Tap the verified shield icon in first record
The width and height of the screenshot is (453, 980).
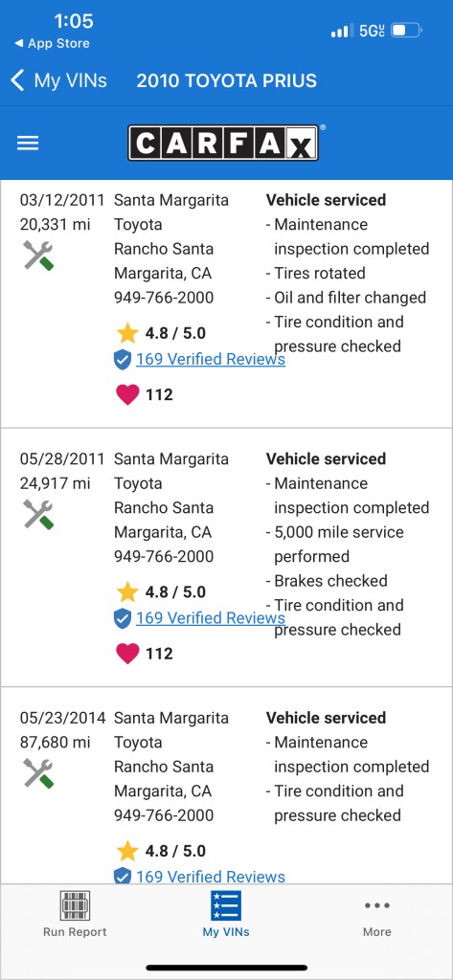coord(123,360)
